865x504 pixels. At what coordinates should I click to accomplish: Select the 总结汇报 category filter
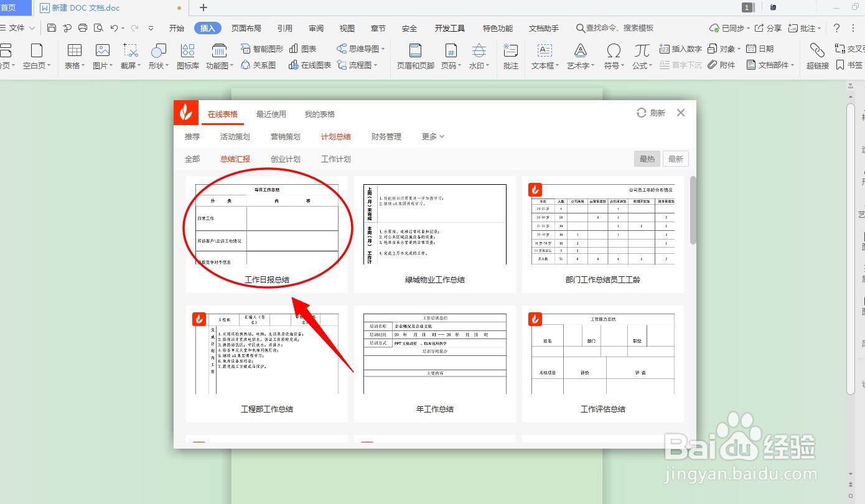point(235,159)
